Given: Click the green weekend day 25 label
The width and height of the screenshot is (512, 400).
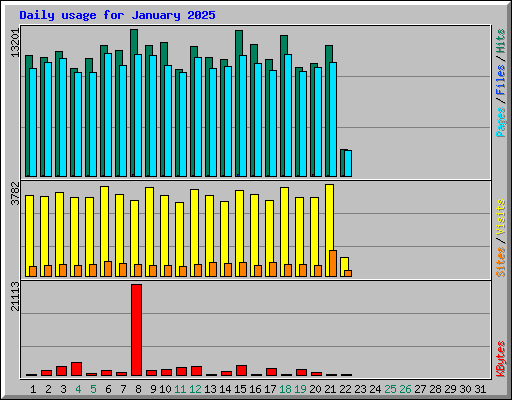Looking at the screenshot, I should pyautogui.click(x=390, y=389).
